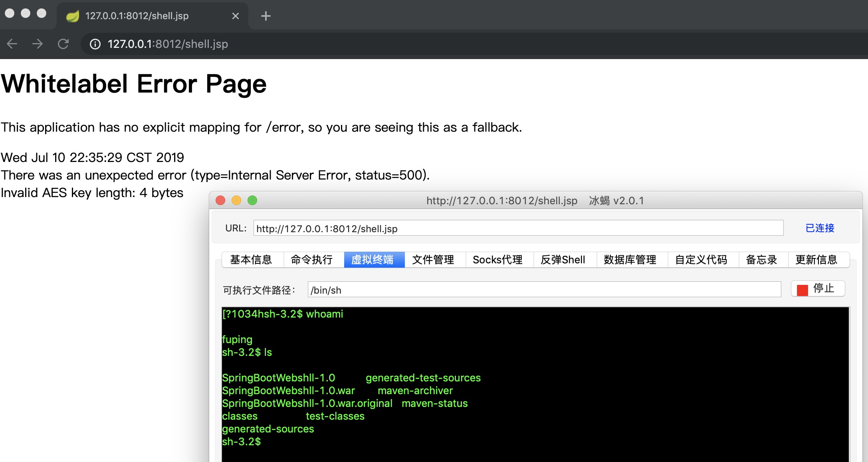Click the green zoom button of 冰蝎 window

252,200
